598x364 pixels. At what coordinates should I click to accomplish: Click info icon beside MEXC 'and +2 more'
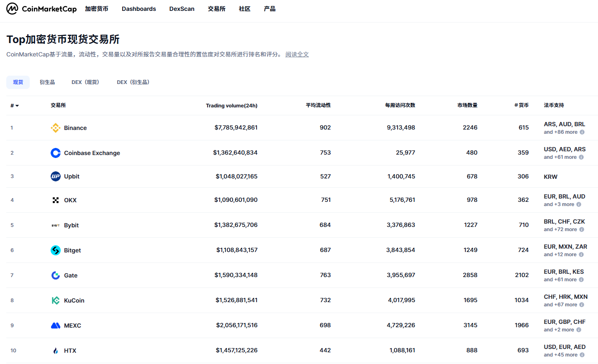pyautogui.click(x=579, y=330)
